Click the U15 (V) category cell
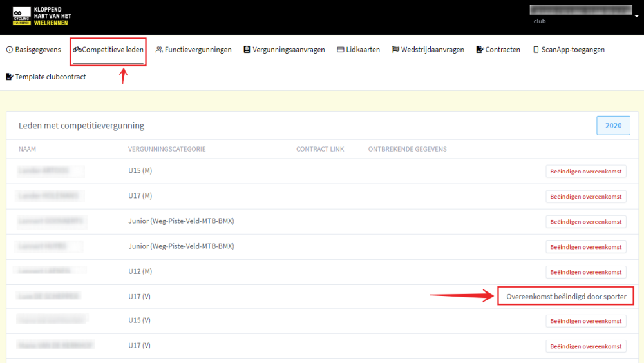The image size is (644, 363). 139,320
